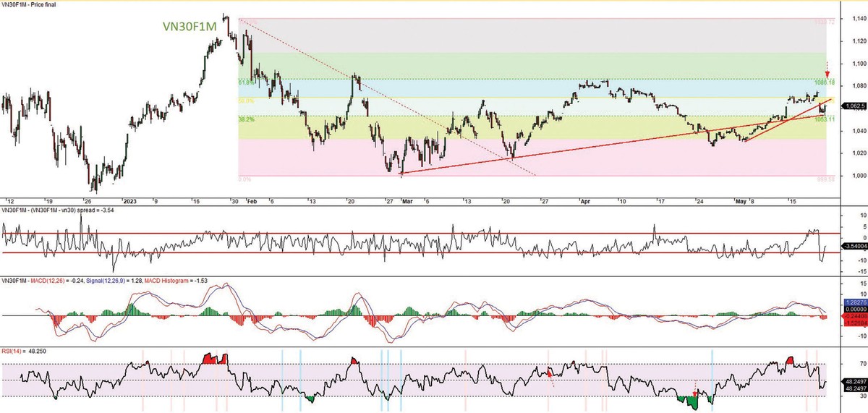Viewport: 868px width, 413px height.
Task: Click the red arrow in the green RSI oversold zone
Action: coord(694,393)
